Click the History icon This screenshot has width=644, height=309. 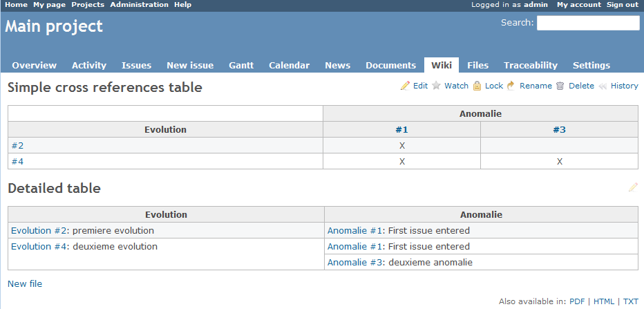point(603,86)
